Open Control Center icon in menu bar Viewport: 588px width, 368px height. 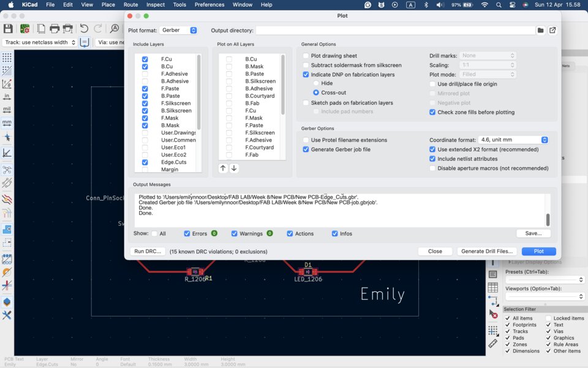click(x=512, y=5)
